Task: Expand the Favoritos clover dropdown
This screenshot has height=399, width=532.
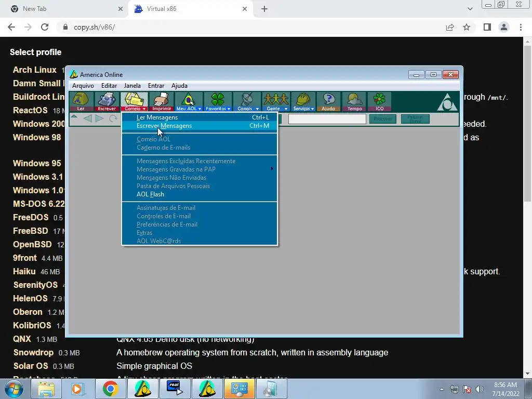Action: 218,101
